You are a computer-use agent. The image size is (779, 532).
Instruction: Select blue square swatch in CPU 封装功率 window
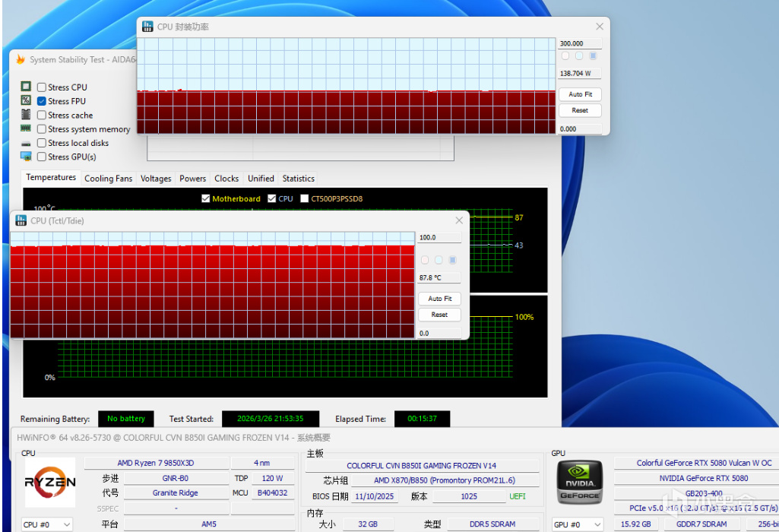[594, 56]
